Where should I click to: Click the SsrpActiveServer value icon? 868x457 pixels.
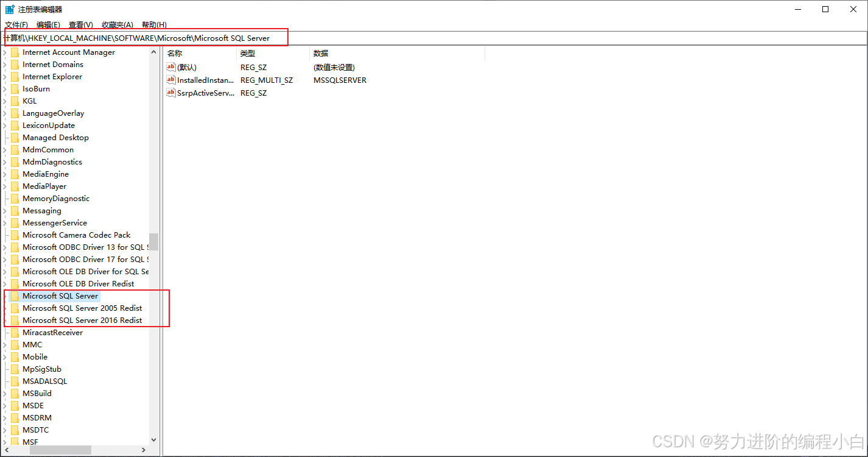click(171, 93)
